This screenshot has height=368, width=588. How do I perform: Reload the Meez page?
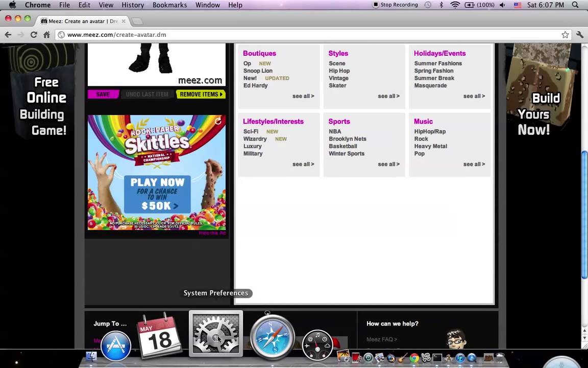[33, 35]
